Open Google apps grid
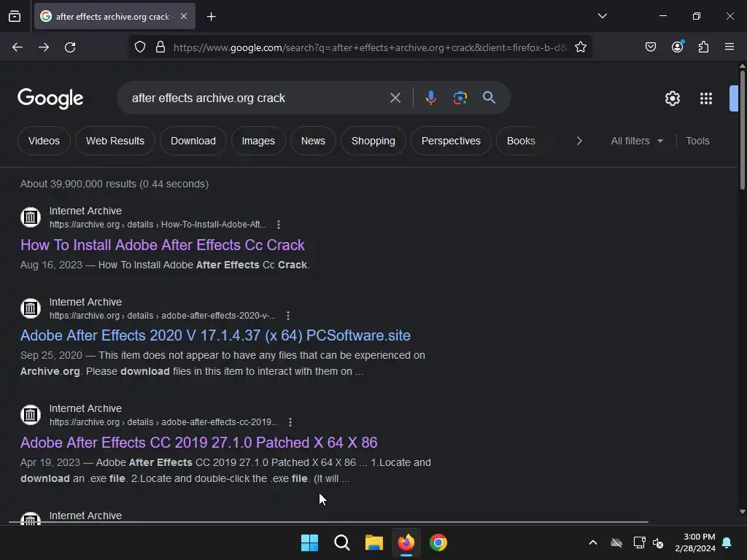The height and width of the screenshot is (560, 747). click(x=706, y=98)
